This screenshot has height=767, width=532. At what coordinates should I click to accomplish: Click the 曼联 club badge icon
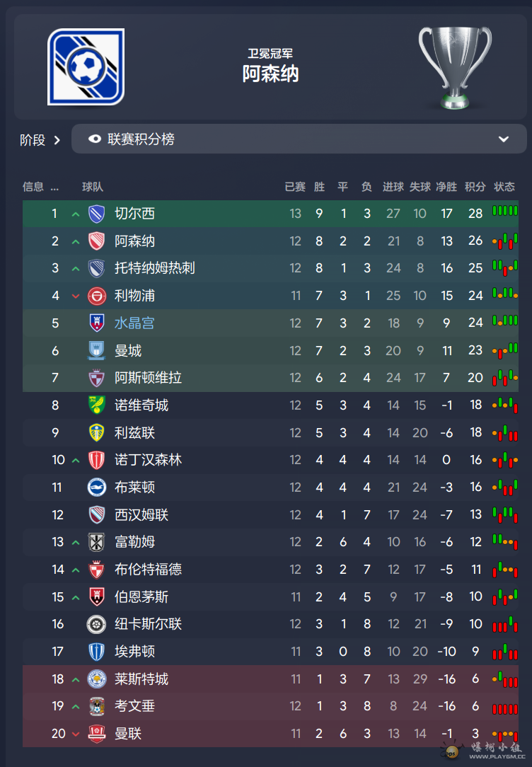pyautogui.click(x=96, y=734)
